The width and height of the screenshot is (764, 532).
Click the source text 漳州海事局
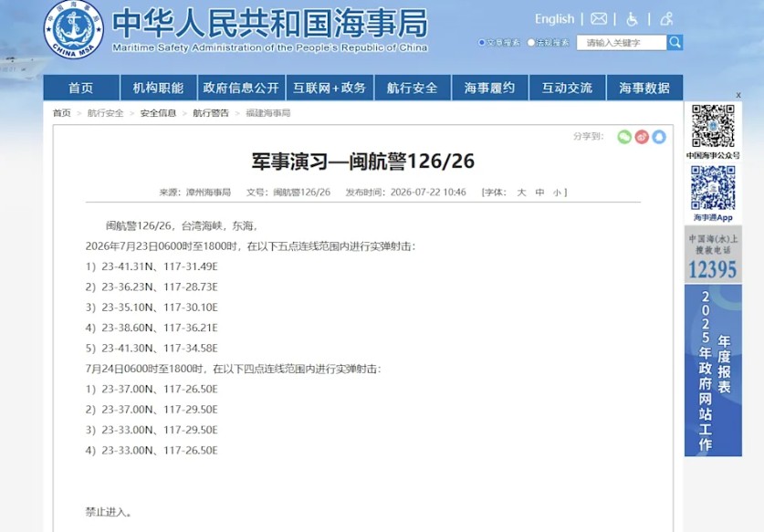pyautogui.click(x=208, y=193)
